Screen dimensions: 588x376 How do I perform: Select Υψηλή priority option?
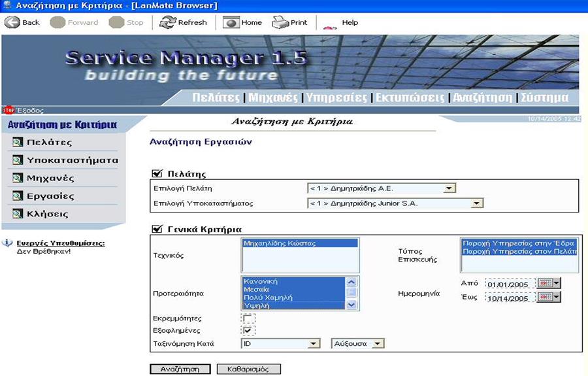tap(293, 305)
